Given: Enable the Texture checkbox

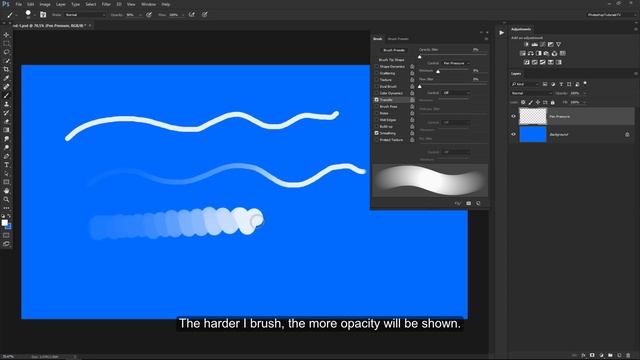Looking at the screenshot, I should (x=376, y=80).
